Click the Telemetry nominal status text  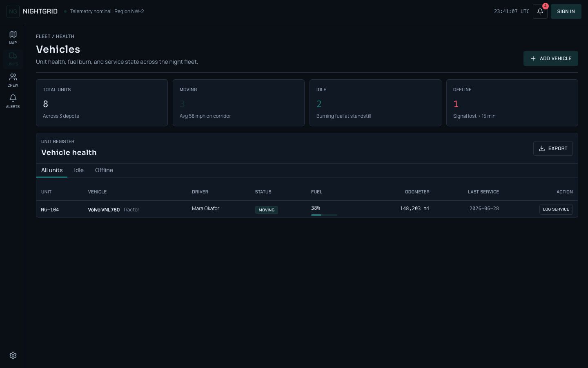(x=107, y=11)
